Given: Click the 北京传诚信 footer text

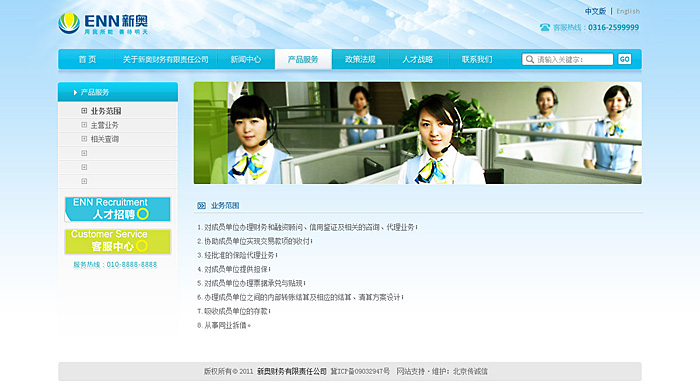Looking at the screenshot, I should pos(470,371).
